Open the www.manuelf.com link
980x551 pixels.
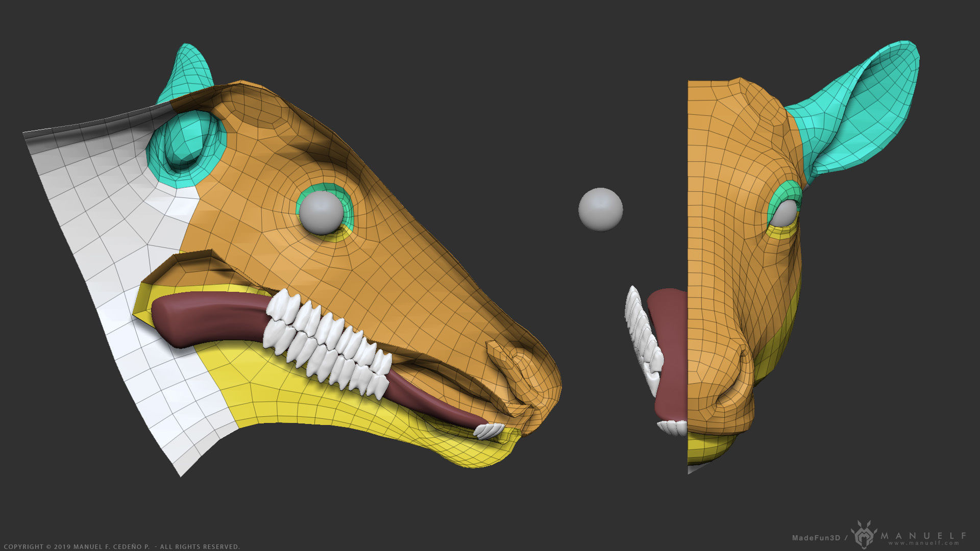[x=924, y=543]
